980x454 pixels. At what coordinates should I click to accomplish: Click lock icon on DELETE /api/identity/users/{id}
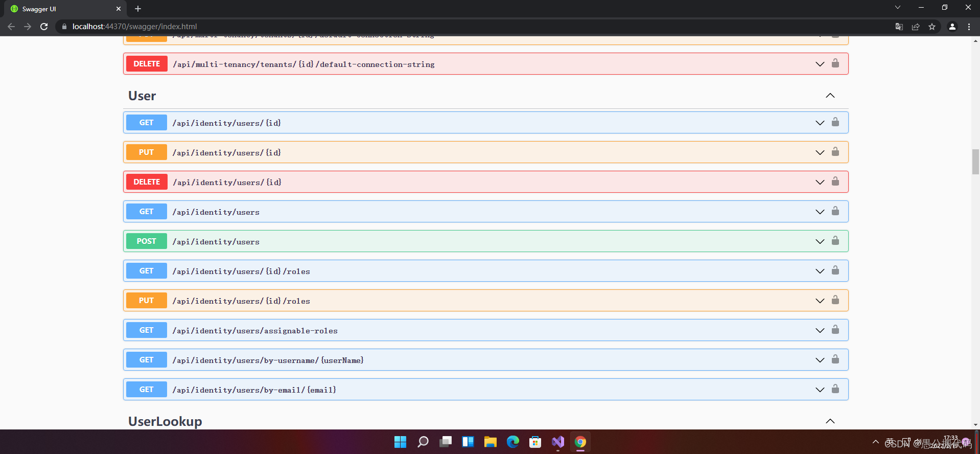835,181
